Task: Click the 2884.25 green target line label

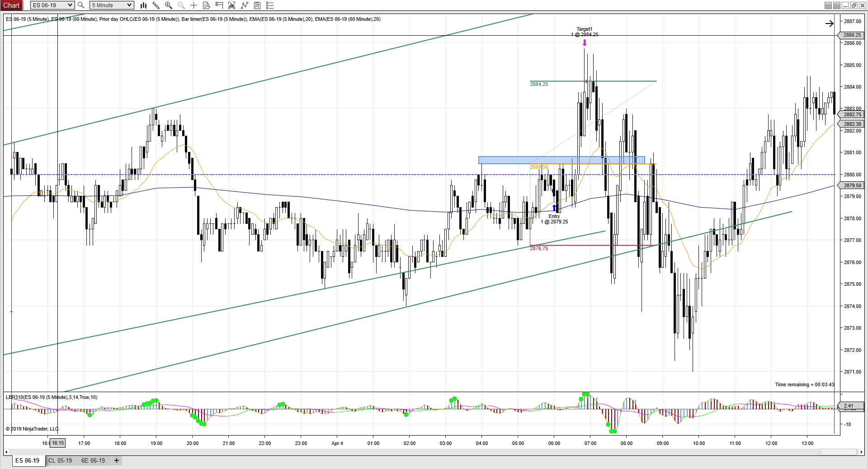Action: (x=539, y=84)
